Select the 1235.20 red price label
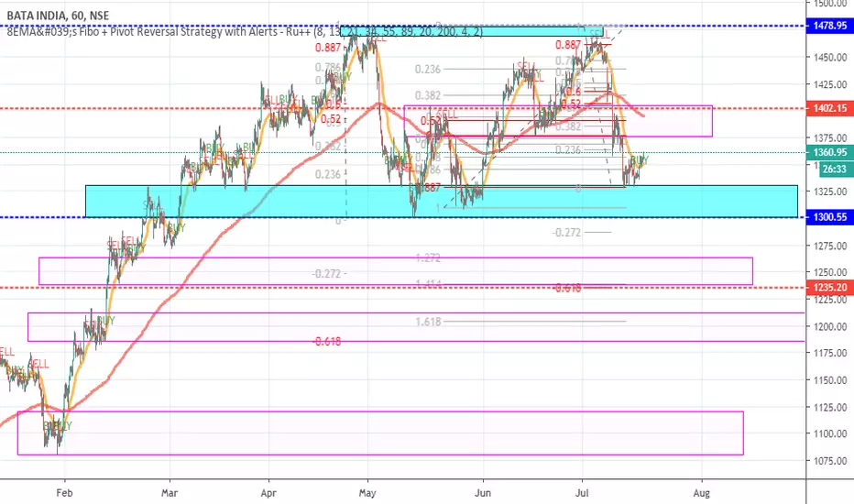 pos(829,287)
